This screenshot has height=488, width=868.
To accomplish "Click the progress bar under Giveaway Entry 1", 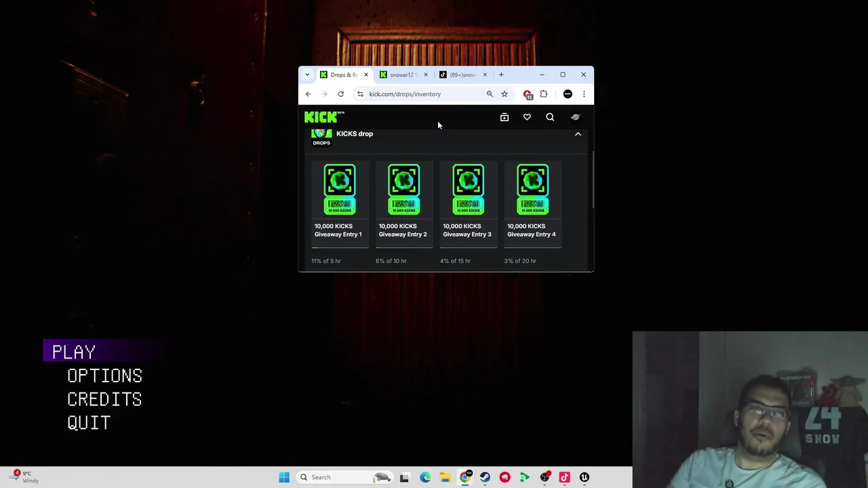I will (x=340, y=247).
